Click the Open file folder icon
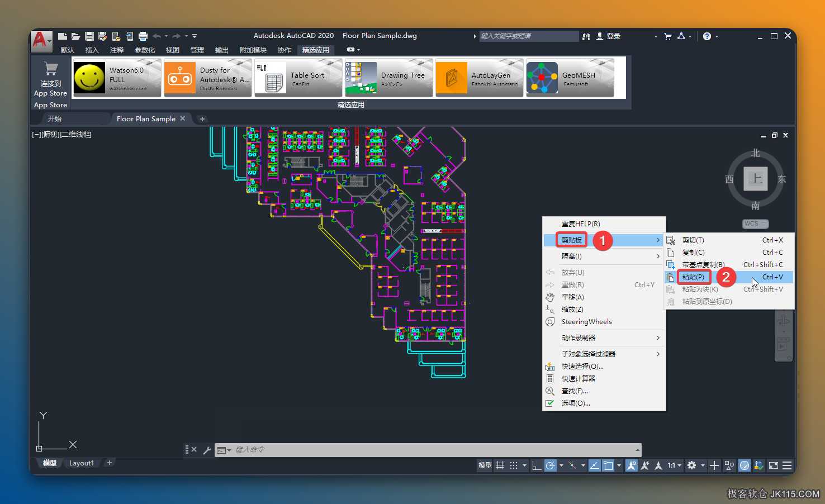This screenshot has width=825, height=504. click(76, 36)
